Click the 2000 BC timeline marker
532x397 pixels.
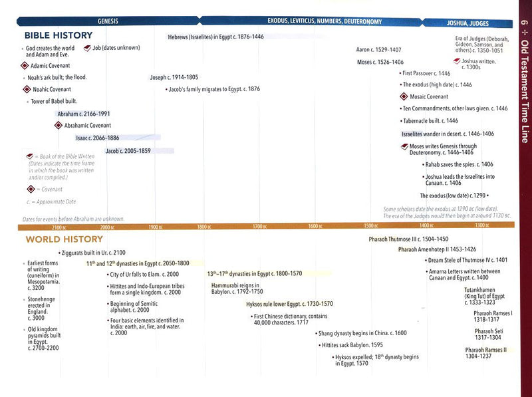pos(106,227)
